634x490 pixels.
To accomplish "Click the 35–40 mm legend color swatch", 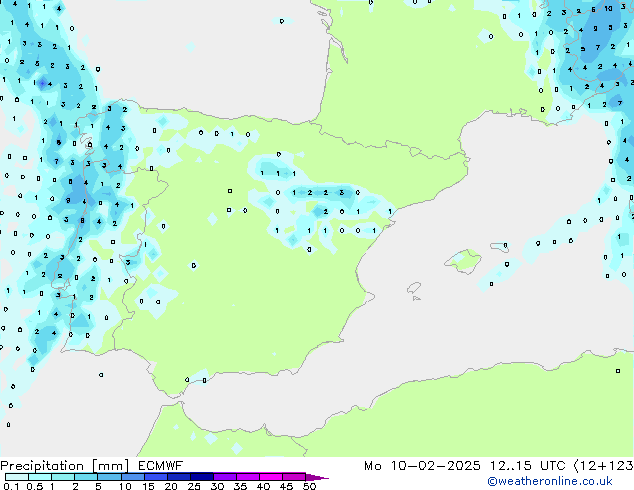I will [247, 477].
